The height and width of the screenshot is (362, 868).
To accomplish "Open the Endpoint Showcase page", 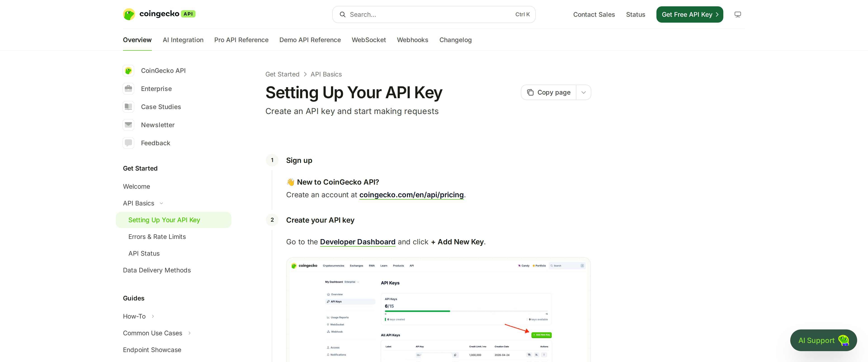I will 152,350.
